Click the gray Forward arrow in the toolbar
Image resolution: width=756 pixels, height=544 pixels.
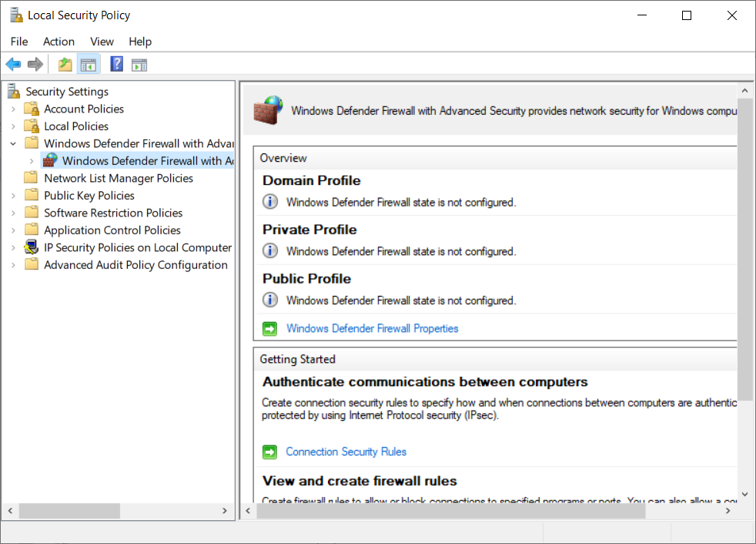[x=35, y=64]
